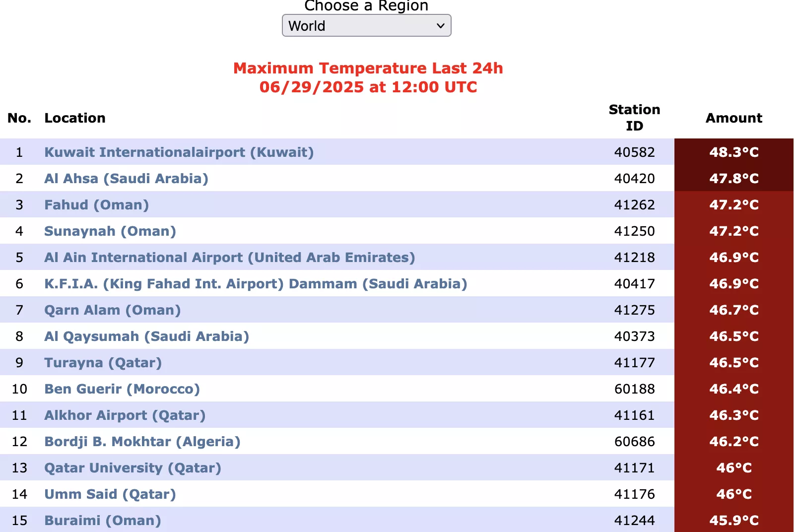The height and width of the screenshot is (532, 799).
Task: Click the Location column header
Action: [75, 118]
